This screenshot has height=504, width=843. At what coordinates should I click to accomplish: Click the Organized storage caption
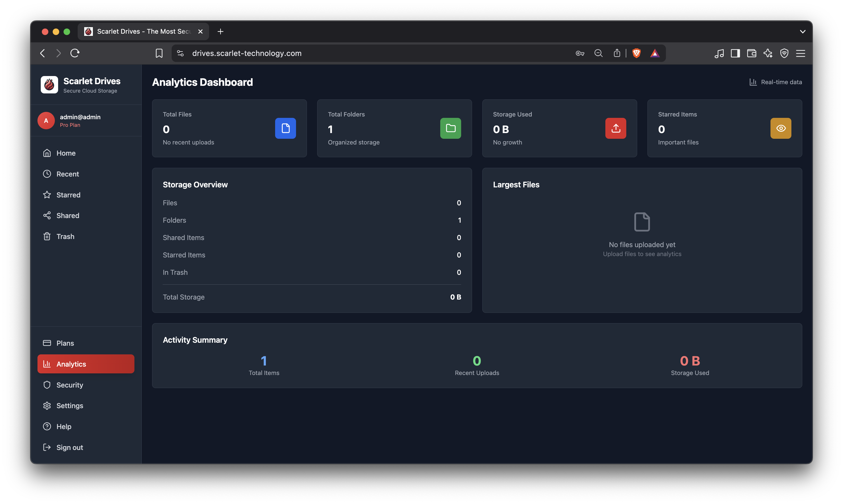354,142
